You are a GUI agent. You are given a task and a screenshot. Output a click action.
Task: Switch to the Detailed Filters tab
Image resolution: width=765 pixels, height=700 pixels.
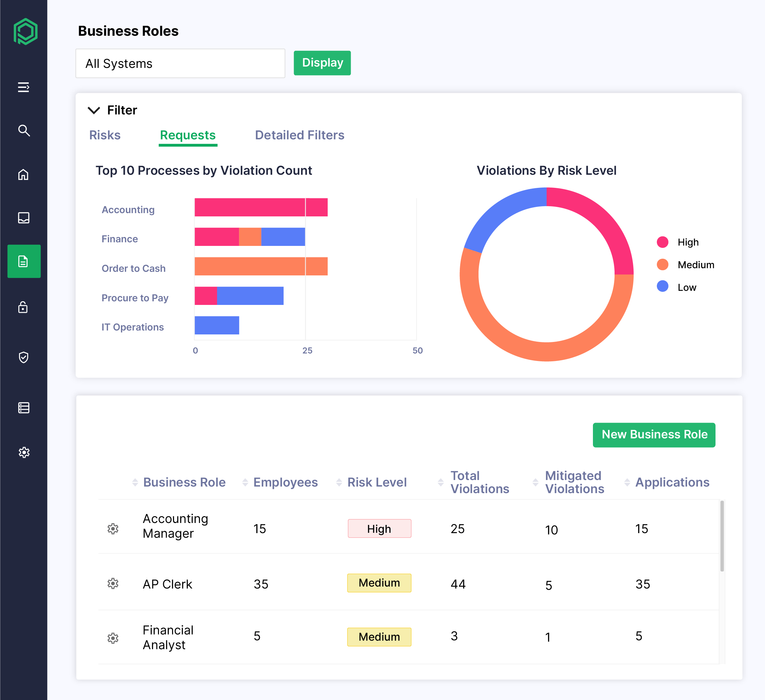pyautogui.click(x=299, y=135)
